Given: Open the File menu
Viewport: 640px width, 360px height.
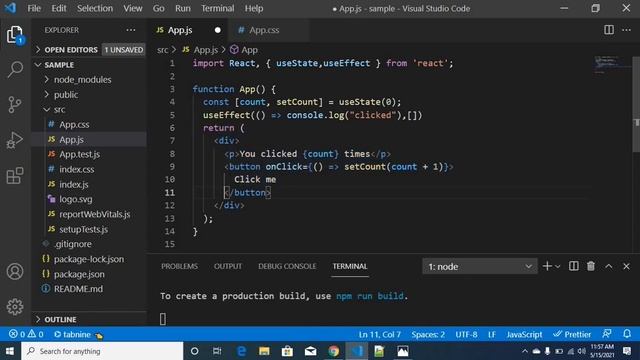Looking at the screenshot, I should pyautogui.click(x=34, y=8).
